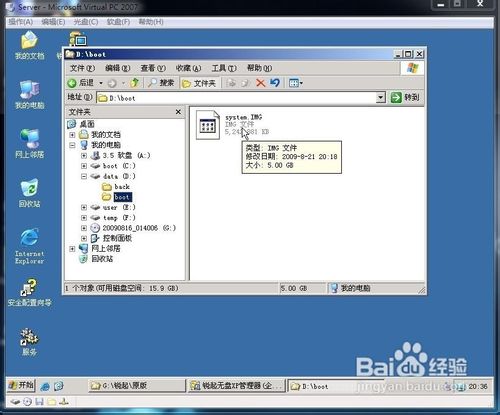The height and width of the screenshot is (415, 500).
Task: Click the D:\boot taskbar button
Action: click(335, 386)
